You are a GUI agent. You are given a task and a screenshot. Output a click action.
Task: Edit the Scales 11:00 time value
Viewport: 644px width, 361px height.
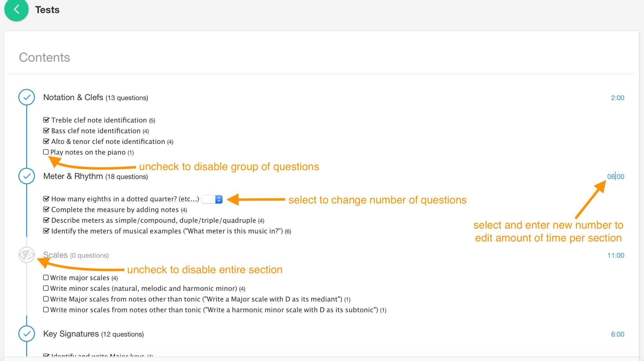click(x=616, y=255)
